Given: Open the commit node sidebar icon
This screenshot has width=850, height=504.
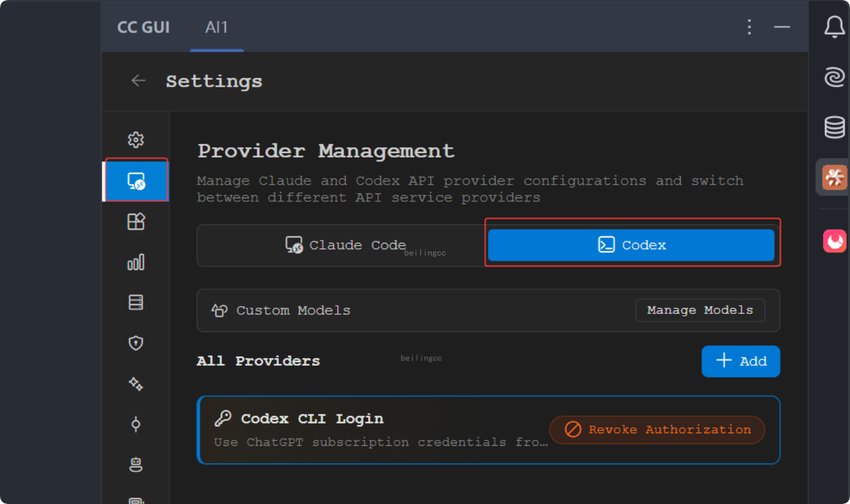Looking at the screenshot, I should click(x=135, y=424).
